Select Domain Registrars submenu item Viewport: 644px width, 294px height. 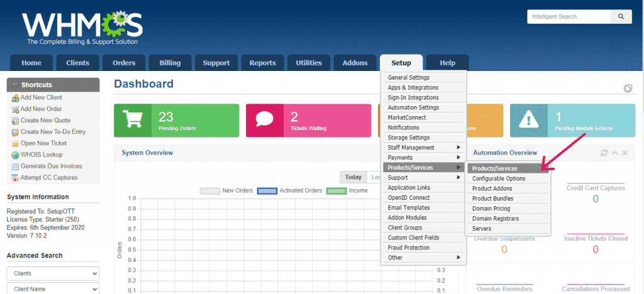[x=508, y=219]
